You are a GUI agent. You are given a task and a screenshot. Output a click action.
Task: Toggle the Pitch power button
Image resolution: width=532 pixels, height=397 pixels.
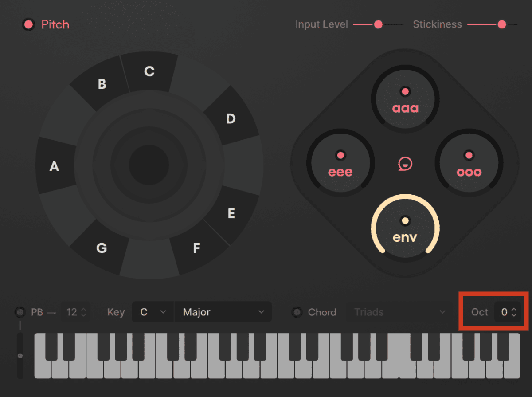pos(28,24)
